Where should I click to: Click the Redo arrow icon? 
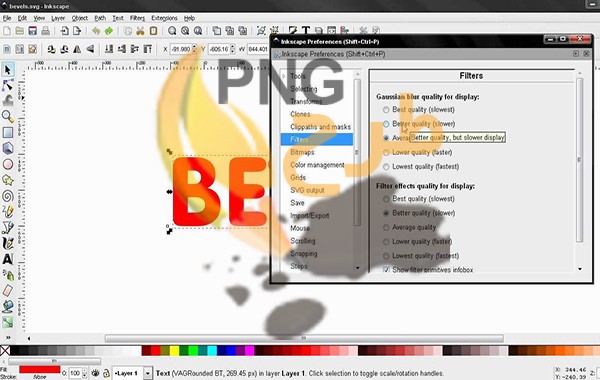tap(109, 31)
